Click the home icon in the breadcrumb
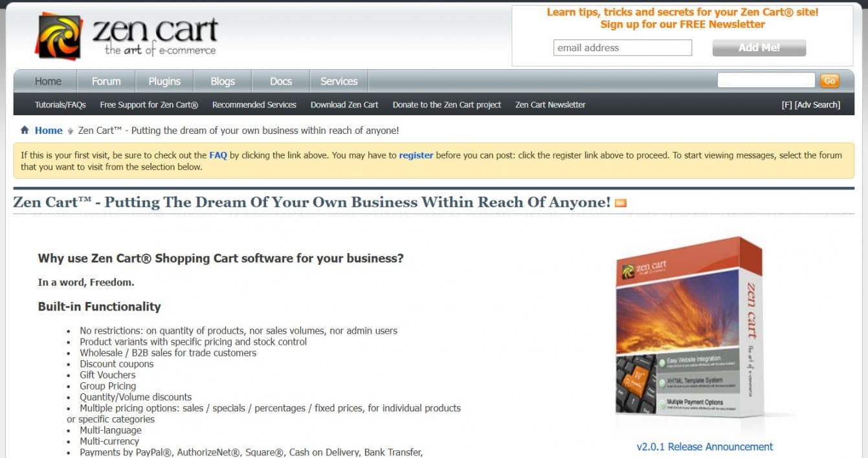This screenshot has width=868, height=458. pyautogui.click(x=25, y=130)
